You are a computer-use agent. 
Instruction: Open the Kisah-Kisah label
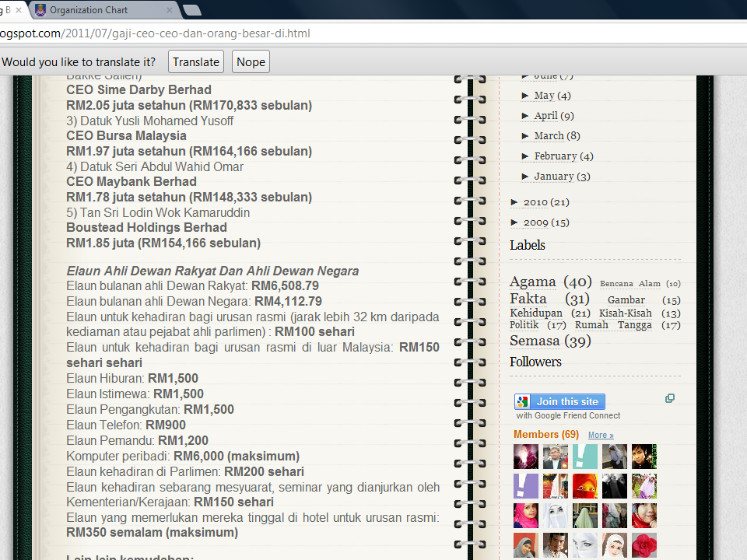(625, 313)
